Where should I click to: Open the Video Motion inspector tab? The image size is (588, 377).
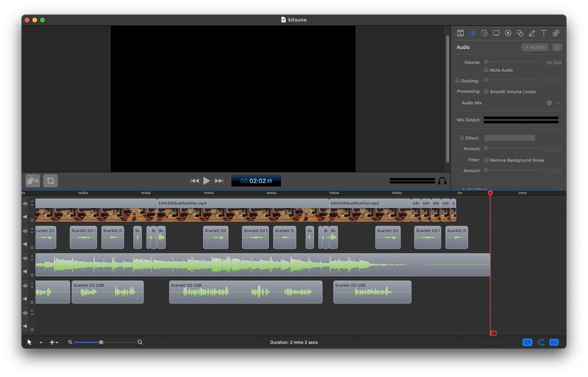click(484, 33)
